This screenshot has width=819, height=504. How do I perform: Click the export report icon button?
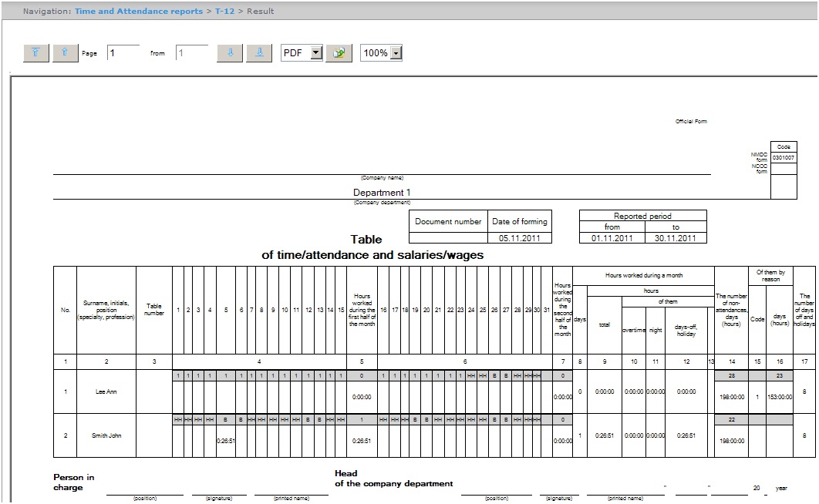coord(339,52)
